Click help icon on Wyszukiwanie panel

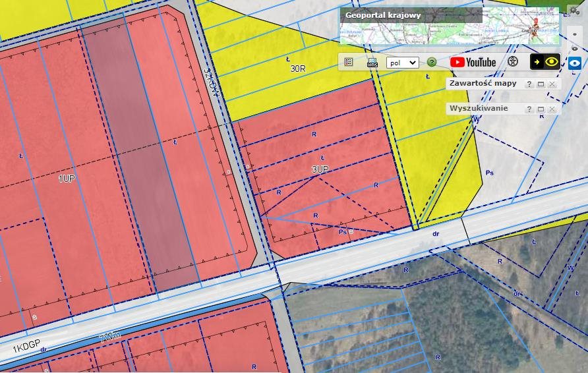pyautogui.click(x=529, y=109)
